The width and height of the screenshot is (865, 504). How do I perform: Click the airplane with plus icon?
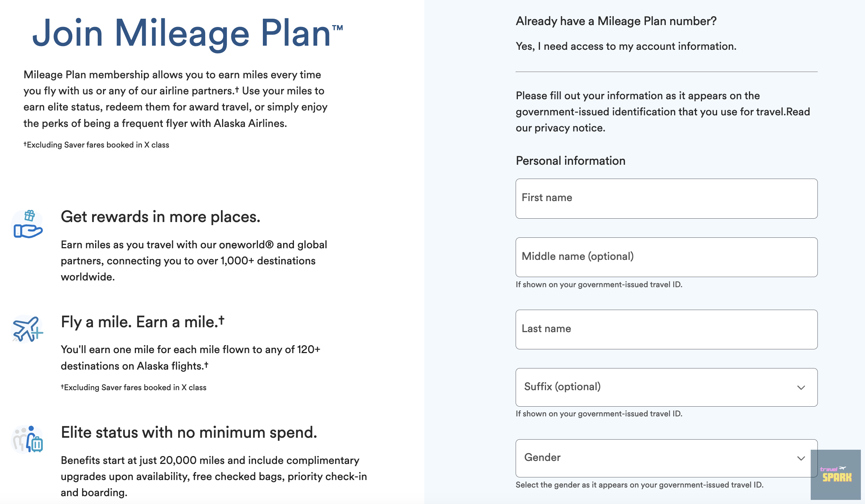[27, 329]
